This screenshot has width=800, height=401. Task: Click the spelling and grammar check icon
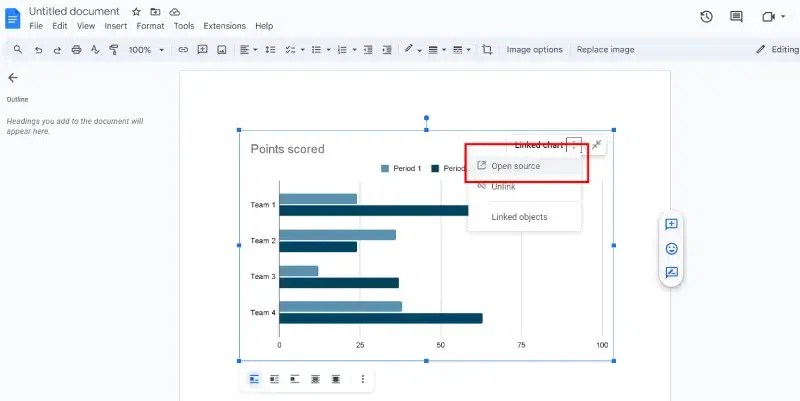pyautogui.click(x=95, y=49)
